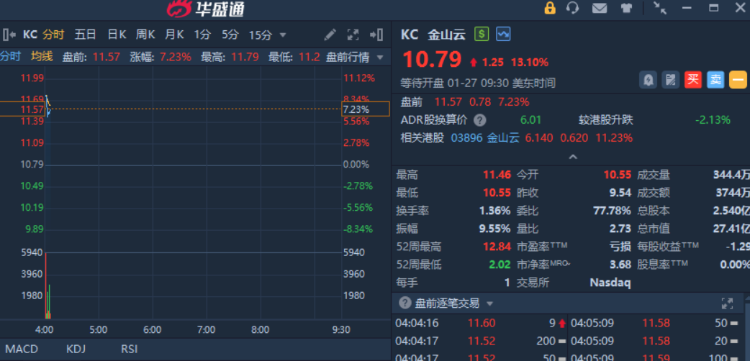This screenshot has height=361, width=750.
Task: Open customer service headset icon
Action: tap(573, 8)
